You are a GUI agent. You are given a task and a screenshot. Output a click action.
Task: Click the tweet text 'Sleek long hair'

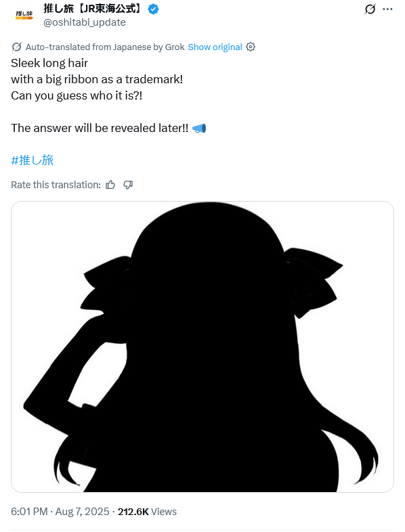[x=49, y=63]
